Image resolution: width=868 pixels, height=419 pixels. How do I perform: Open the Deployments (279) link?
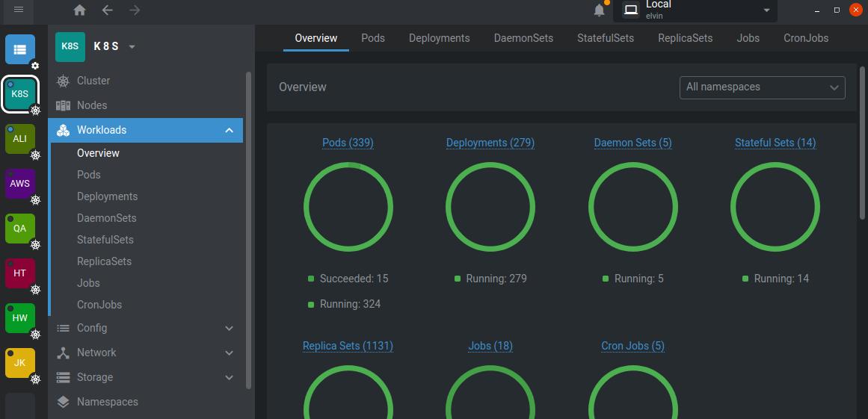490,143
